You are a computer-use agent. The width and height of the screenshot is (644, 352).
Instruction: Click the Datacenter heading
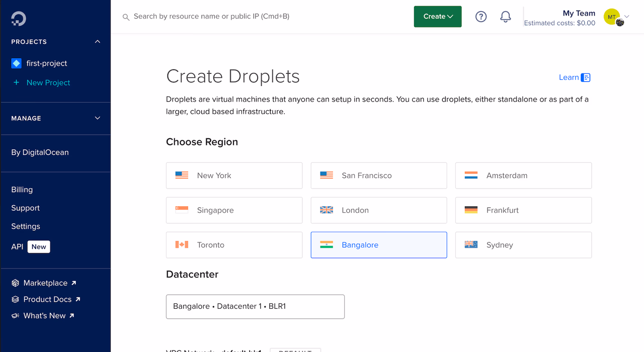point(192,275)
